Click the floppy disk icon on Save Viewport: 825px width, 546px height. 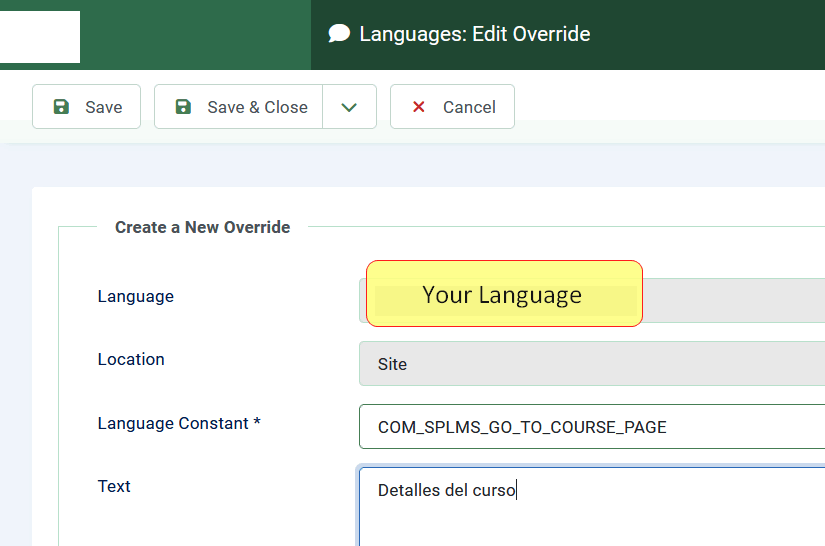pos(61,107)
